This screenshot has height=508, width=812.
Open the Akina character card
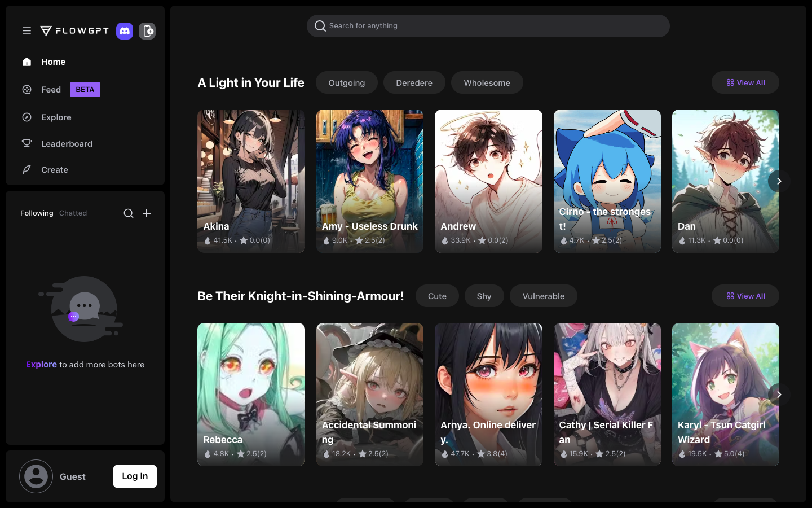(x=251, y=181)
